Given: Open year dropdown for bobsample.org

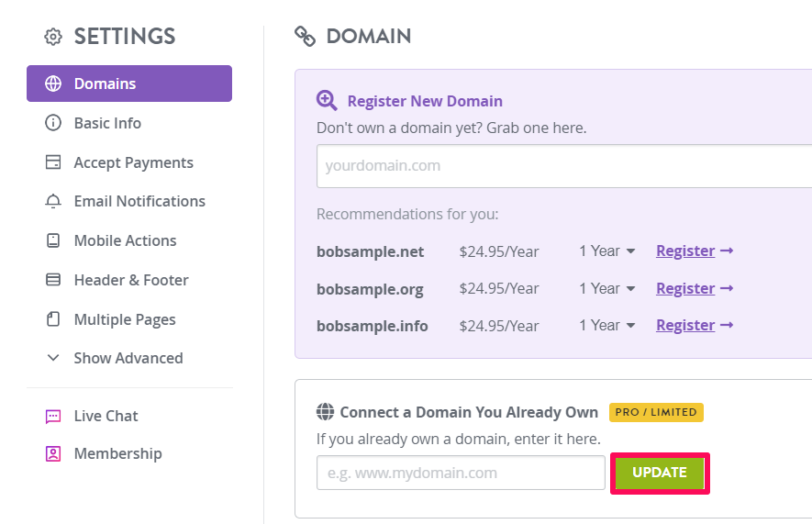Looking at the screenshot, I should pyautogui.click(x=606, y=288).
